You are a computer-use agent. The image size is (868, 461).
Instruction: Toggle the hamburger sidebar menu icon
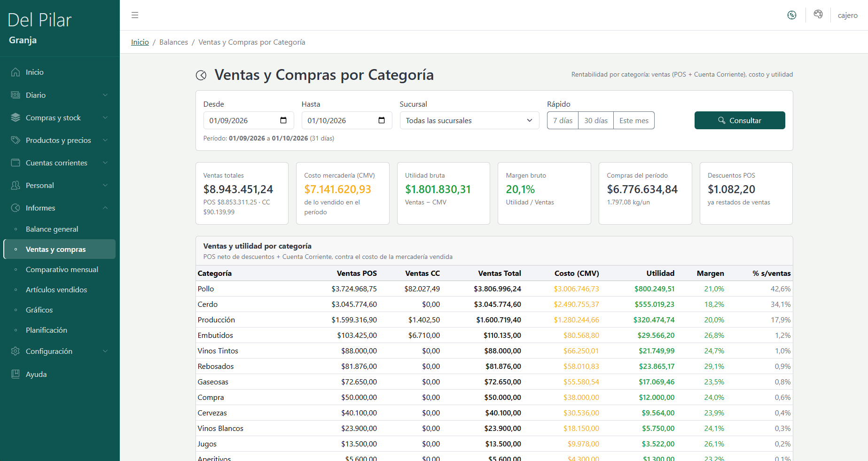[135, 15]
